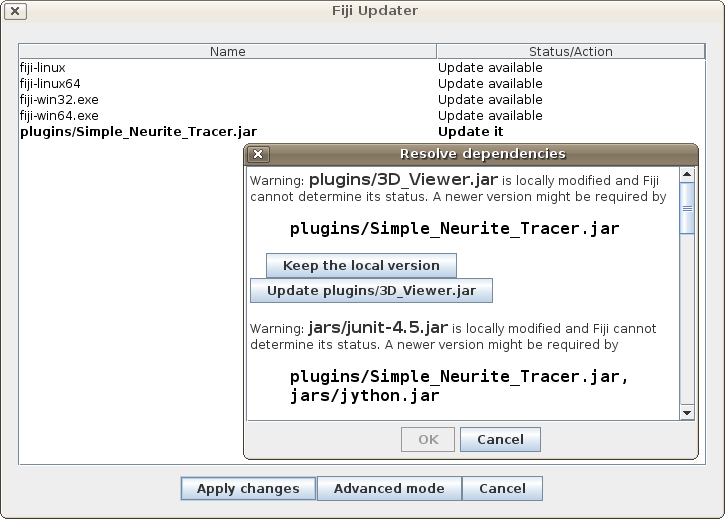Click scrollbar up arrow in dependencies dialog

coord(687,174)
